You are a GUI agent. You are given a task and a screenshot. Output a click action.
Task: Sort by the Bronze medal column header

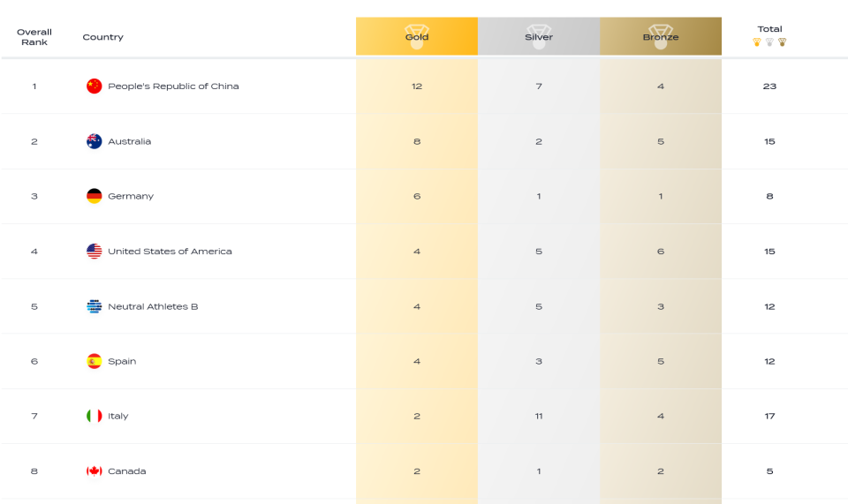coord(661,36)
